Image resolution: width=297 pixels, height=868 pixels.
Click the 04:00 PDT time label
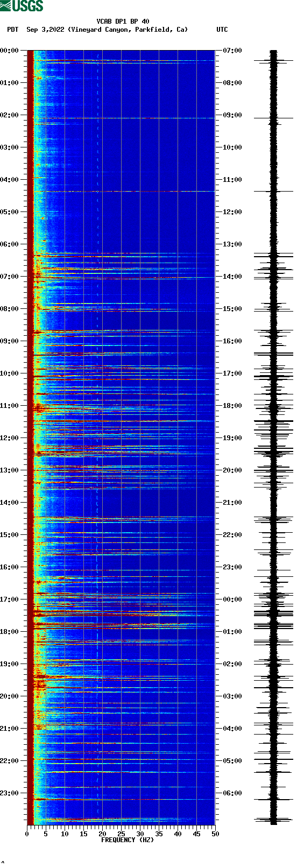(x=10, y=180)
